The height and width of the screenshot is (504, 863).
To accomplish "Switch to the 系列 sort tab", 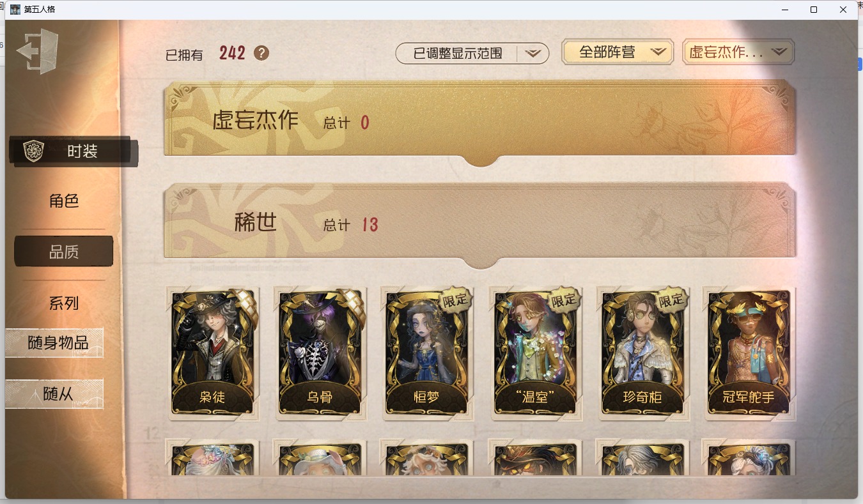I will coord(64,303).
